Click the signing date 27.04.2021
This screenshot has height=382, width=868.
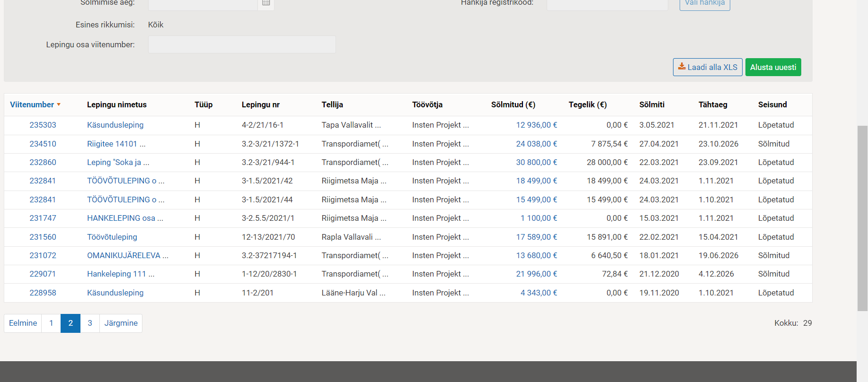point(659,144)
